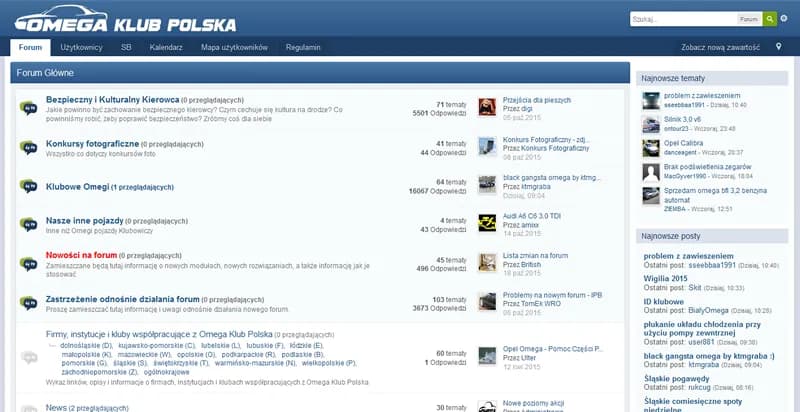
Task: Go to the Regulamin tab
Action: pyautogui.click(x=303, y=47)
